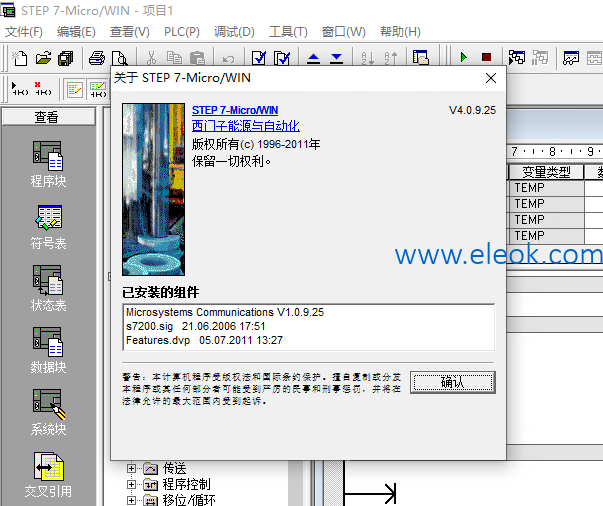Sort ascending using A-Z toolbar icon
Screen dimensions: 603x506
[367, 58]
